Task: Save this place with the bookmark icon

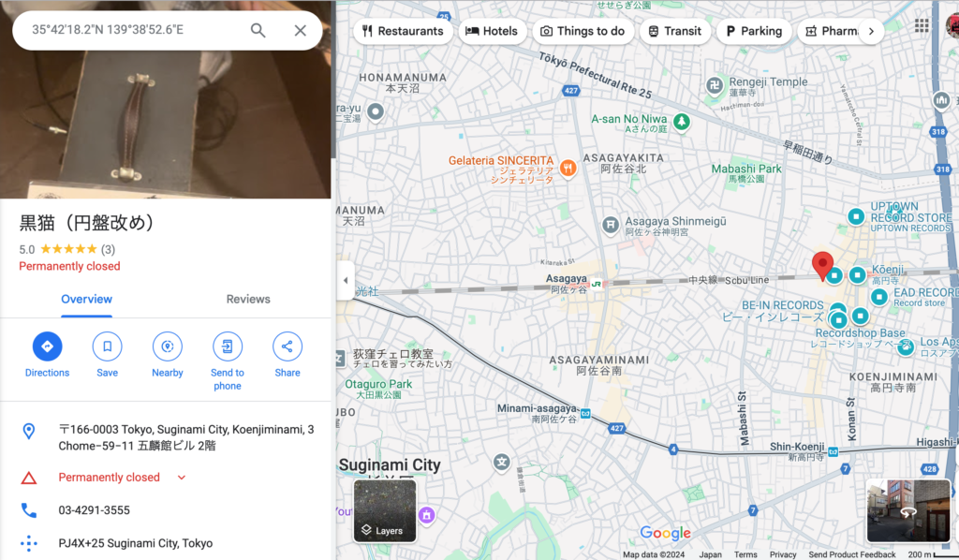Action: click(107, 346)
